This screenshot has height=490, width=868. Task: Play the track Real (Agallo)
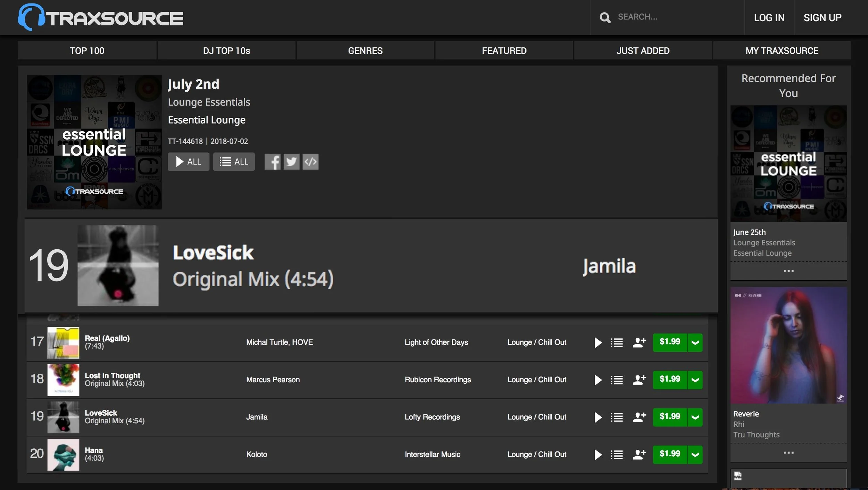(x=598, y=342)
